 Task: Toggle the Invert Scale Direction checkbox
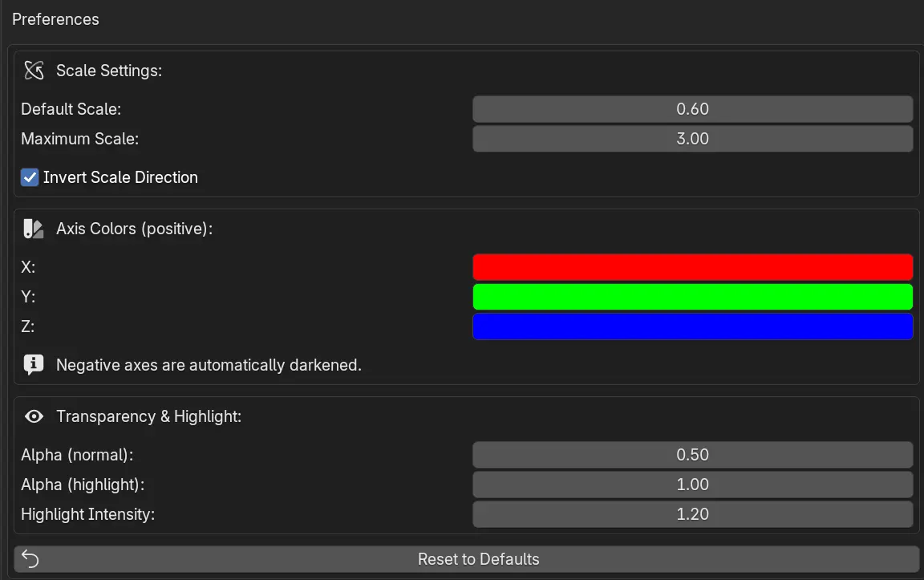click(30, 177)
